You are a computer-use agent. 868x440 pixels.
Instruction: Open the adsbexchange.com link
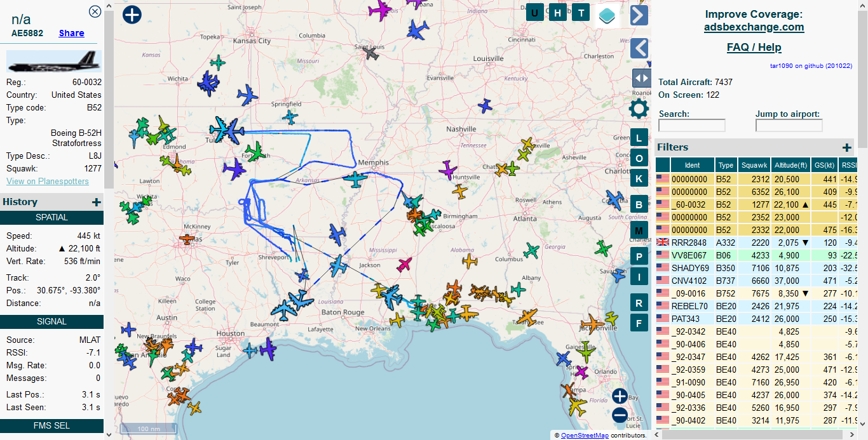754,27
